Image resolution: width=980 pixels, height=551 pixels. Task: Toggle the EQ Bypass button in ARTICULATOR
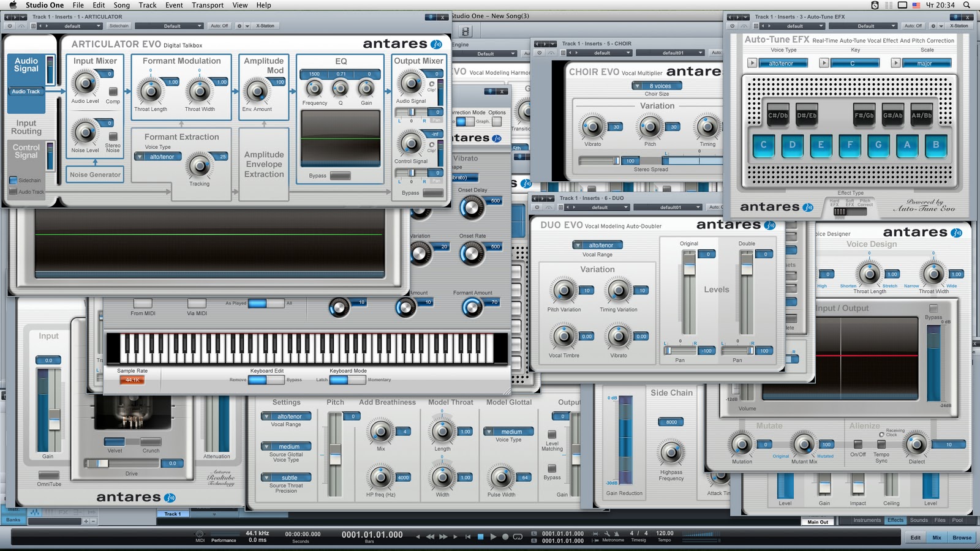pos(340,176)
